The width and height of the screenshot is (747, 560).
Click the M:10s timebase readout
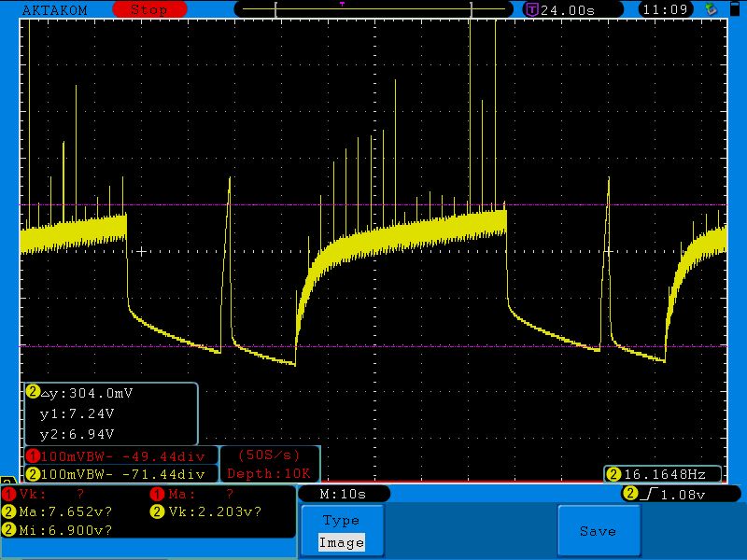point(342,494)
